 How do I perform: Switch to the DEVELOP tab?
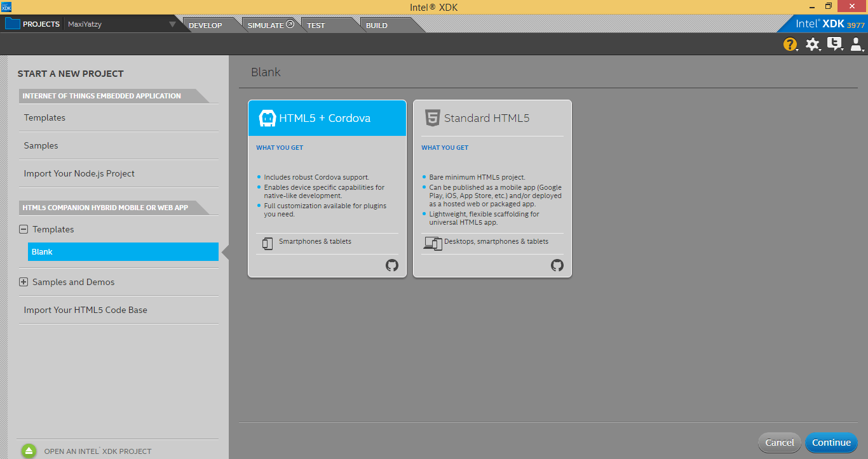[x=205, y=25]
